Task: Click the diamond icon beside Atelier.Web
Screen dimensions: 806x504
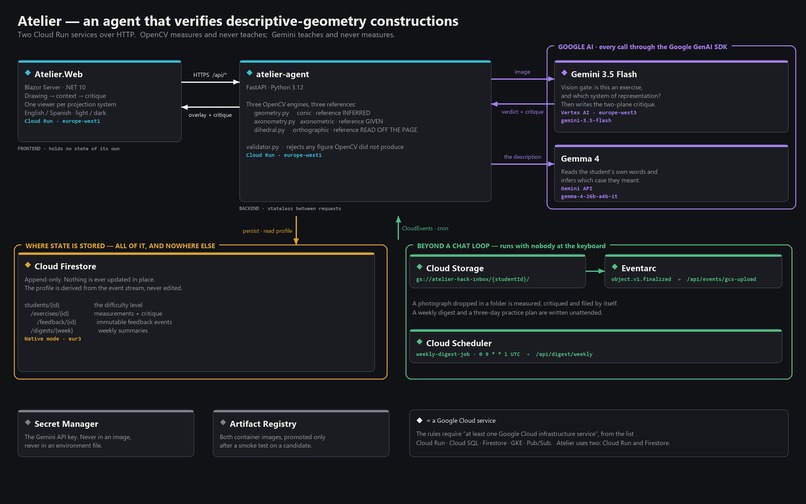Action: coord(28,73)
